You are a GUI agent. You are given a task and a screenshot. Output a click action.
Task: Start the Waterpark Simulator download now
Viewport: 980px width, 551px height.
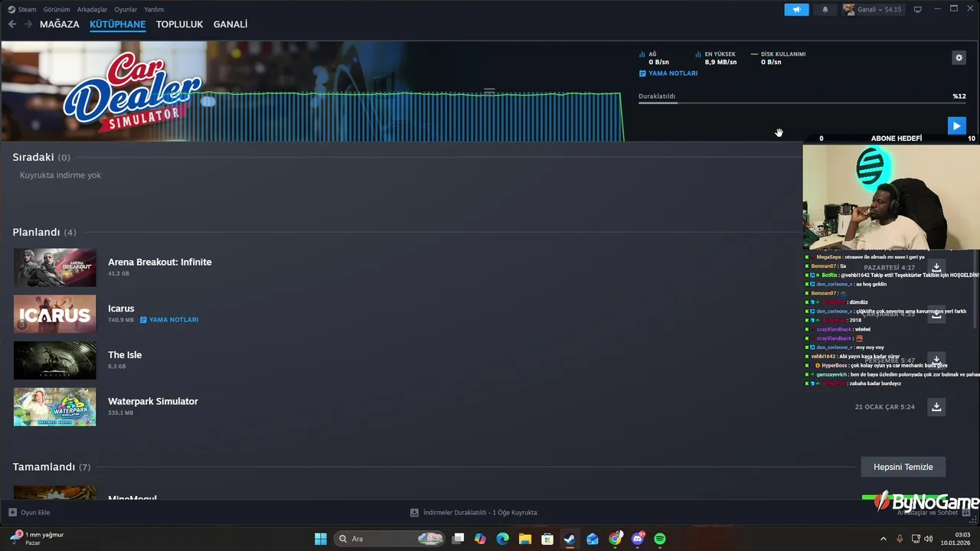936,407
